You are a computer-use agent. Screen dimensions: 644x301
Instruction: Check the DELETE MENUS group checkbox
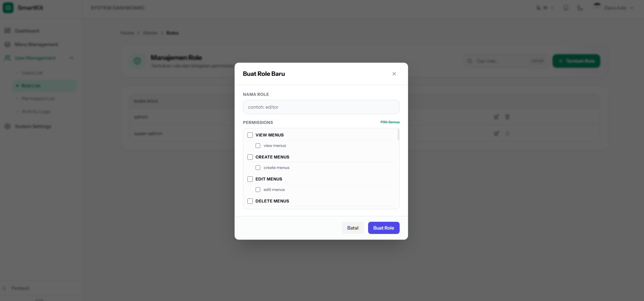pos(250,201)
